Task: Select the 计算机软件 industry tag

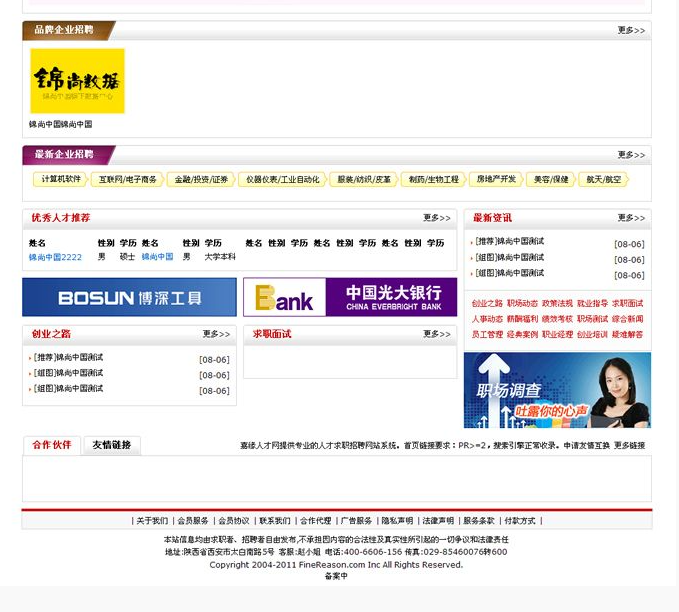Action: coord(61,179)
